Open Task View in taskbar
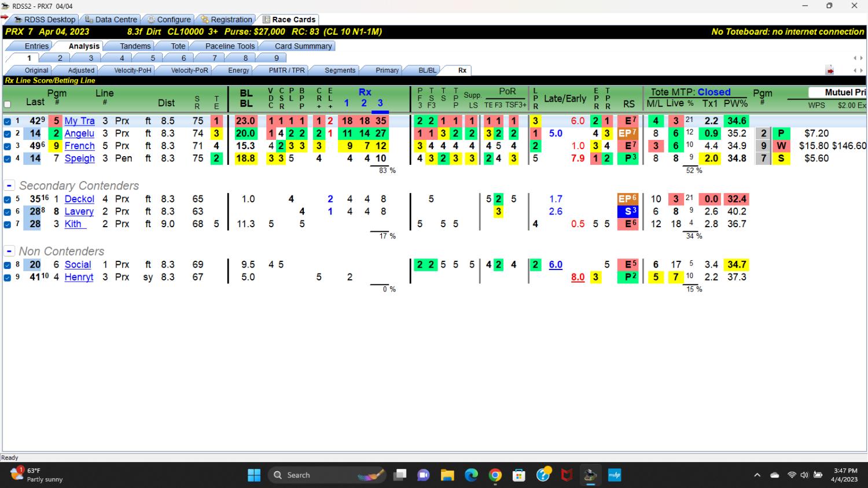The height and width of the screenshot is (488, 868). pyautogui.click(x=400, y=475)
